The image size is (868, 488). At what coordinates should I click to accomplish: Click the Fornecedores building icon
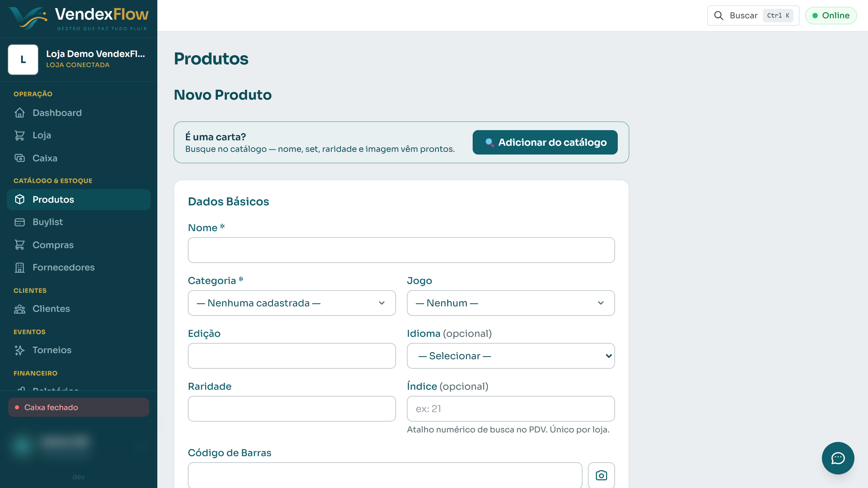click(20, 267)
